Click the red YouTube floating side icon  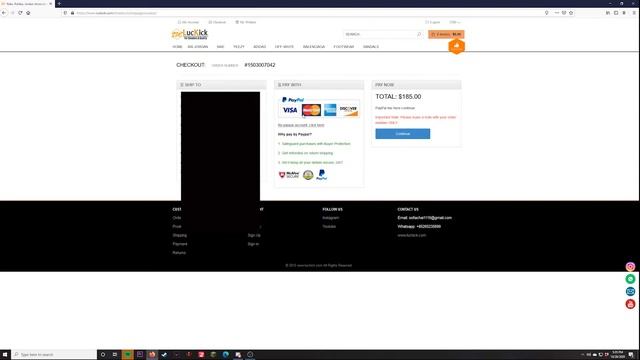tap(630, 304)
